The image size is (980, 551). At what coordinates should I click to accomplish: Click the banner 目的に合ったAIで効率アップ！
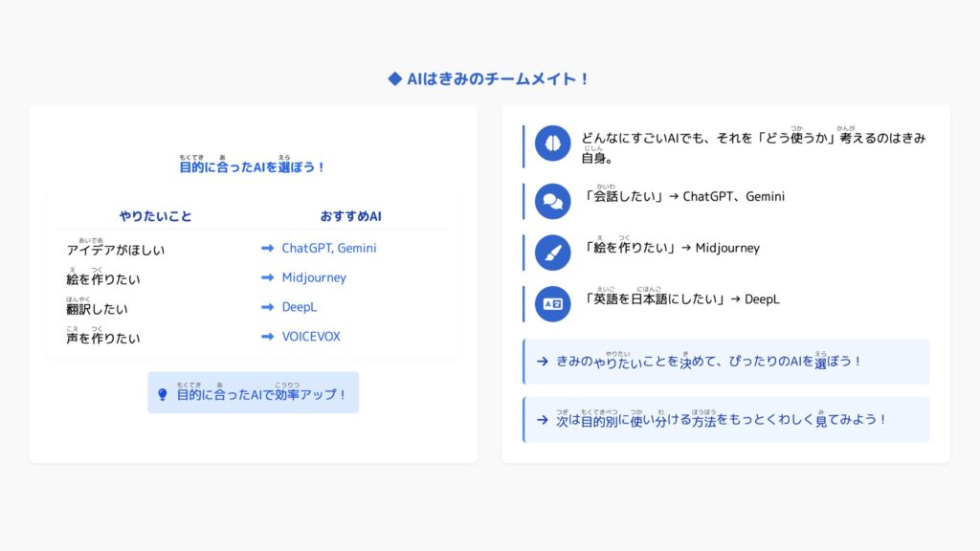pyautogui.click(x=253, y=392)
